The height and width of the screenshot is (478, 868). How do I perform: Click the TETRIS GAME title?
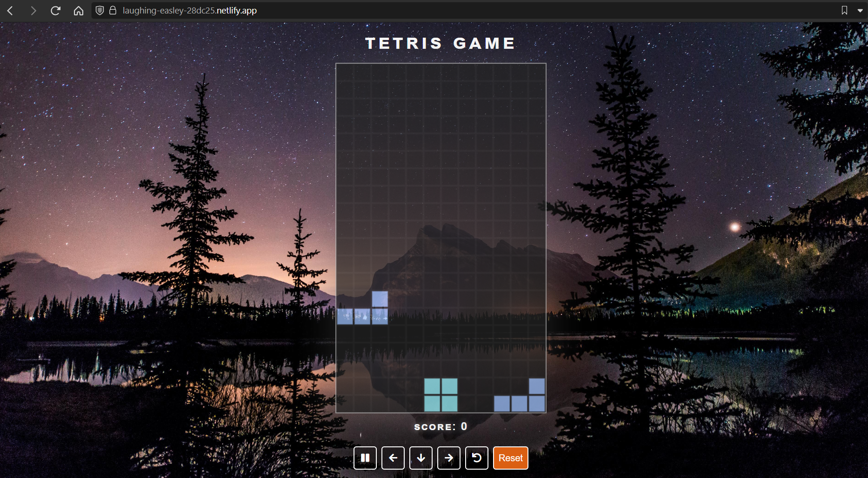pyautogui.click(x=440, y=43)
